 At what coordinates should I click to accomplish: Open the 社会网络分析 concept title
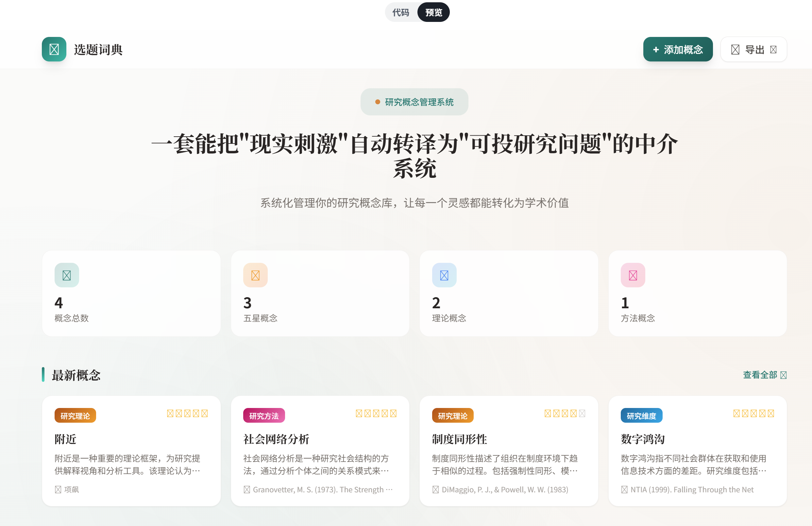point(276,439)
